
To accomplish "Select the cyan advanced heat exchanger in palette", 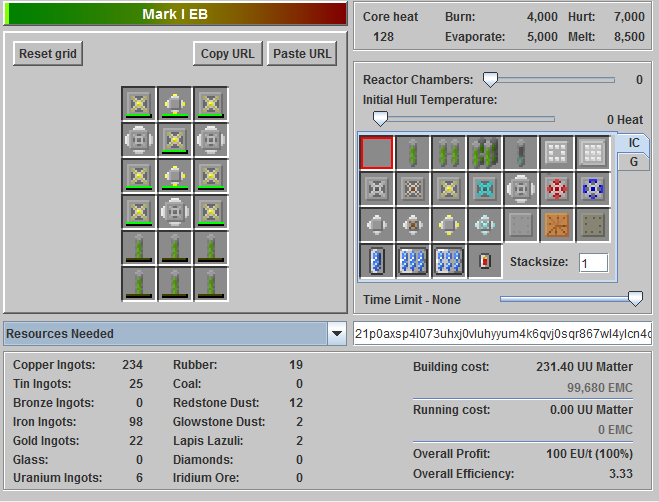I will point(485,225).
